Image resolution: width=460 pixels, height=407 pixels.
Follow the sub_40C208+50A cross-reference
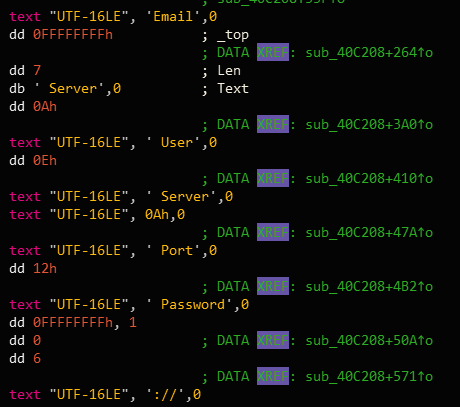pyautogui.click(x=369, y=340)
